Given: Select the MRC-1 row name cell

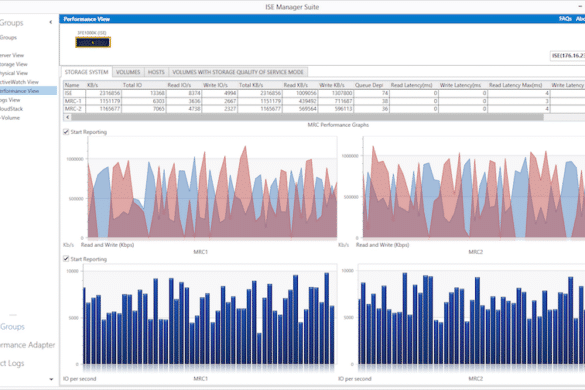Looking at the screenshot, I should 74,101.
